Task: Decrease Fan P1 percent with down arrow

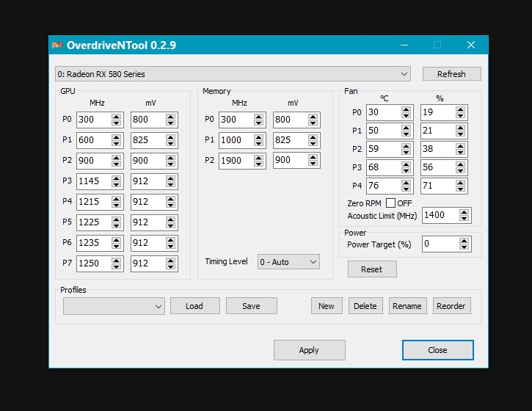Action: coord(460,134)
